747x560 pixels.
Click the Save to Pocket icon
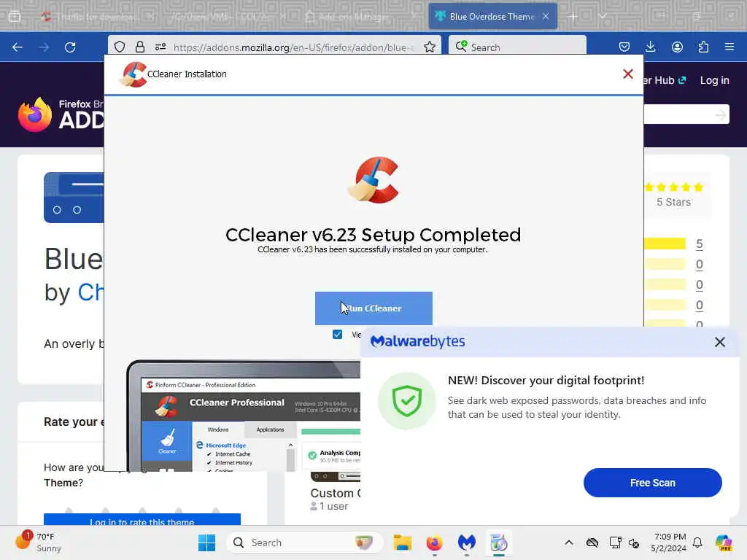coord(624,47)
